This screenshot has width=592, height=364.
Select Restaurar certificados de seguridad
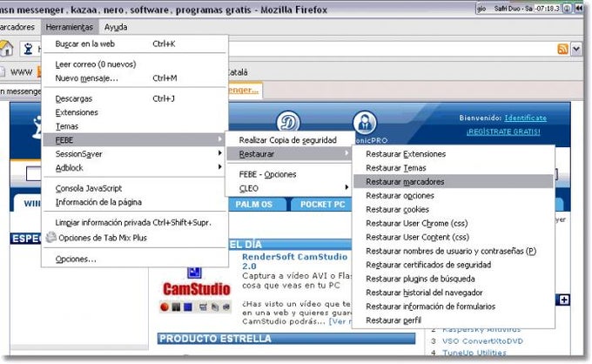pyautogui.click(x=453, y=265)
